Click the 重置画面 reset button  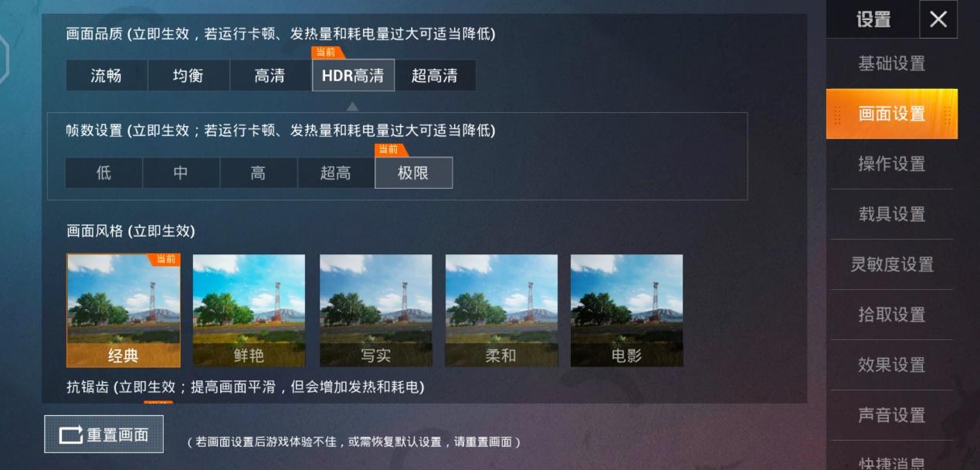(104, 434)
